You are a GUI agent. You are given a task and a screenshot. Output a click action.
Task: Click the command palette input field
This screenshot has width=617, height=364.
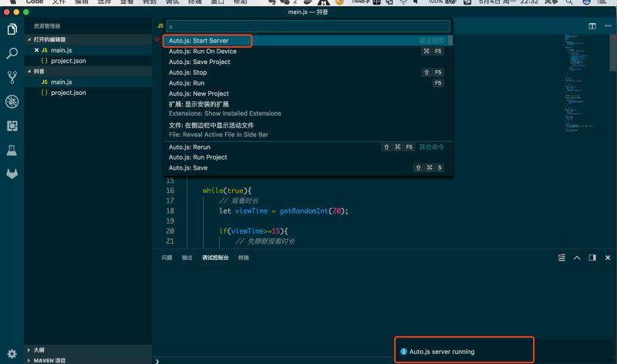click(307, 26)
